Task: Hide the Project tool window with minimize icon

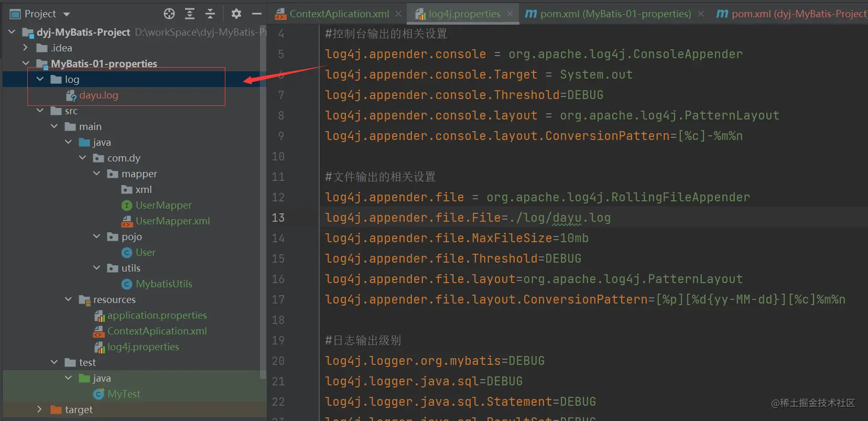Action: pyautogui.click(x=257, y=14)
